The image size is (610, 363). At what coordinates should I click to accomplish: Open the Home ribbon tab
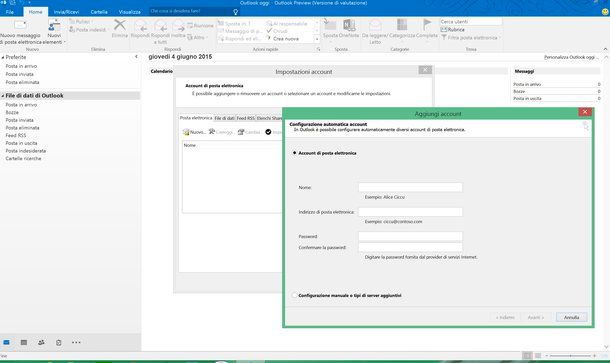35,12
